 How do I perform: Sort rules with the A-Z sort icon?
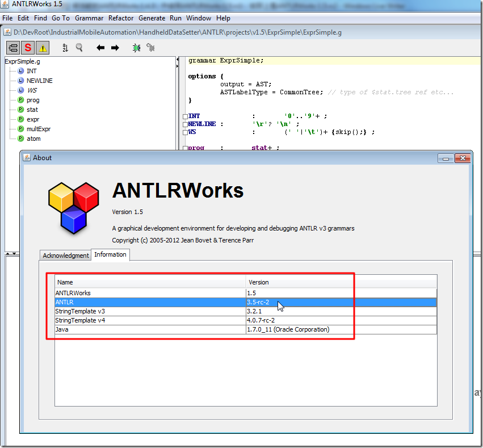pyautogui.click(x=65, y=48)
